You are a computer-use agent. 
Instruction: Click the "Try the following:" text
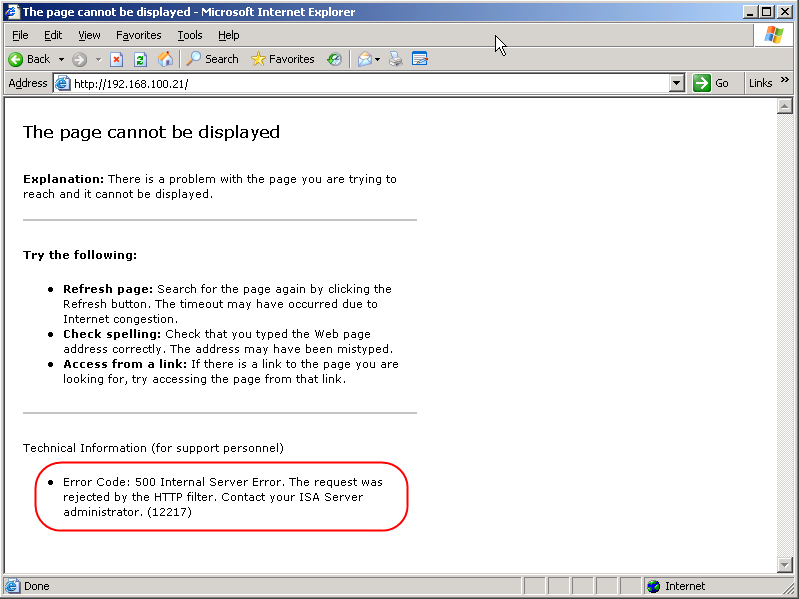[80, 255]
